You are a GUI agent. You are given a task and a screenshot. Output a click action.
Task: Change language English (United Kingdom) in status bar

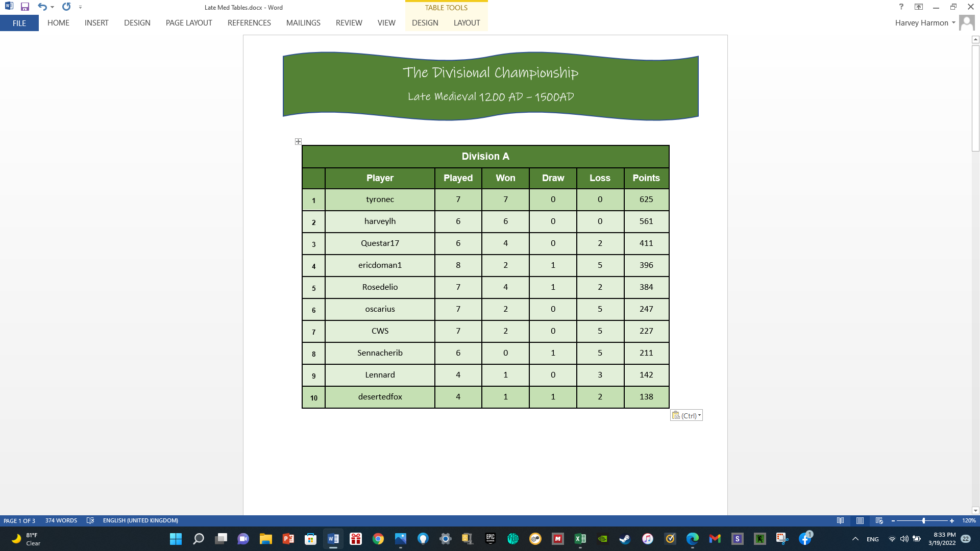pyautogui.click(x=140, y=521)
